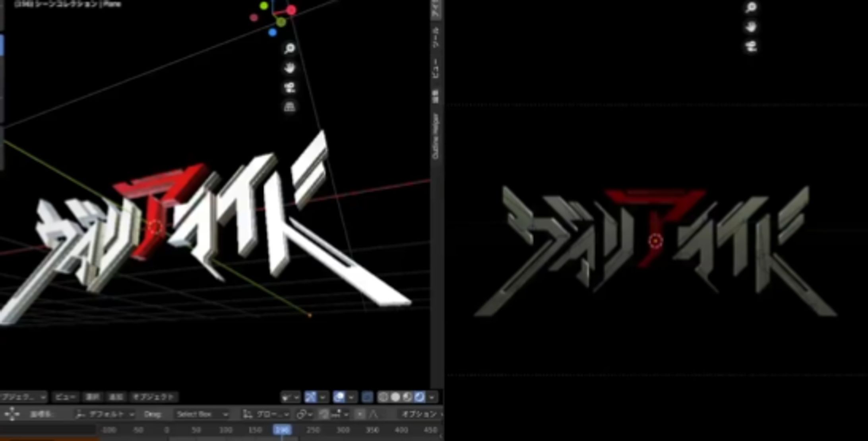Viewport: 868px width, 441px height.
Task: Select rendered viewport shading mode
Action: pyautogui.click(x=420, y=397)
